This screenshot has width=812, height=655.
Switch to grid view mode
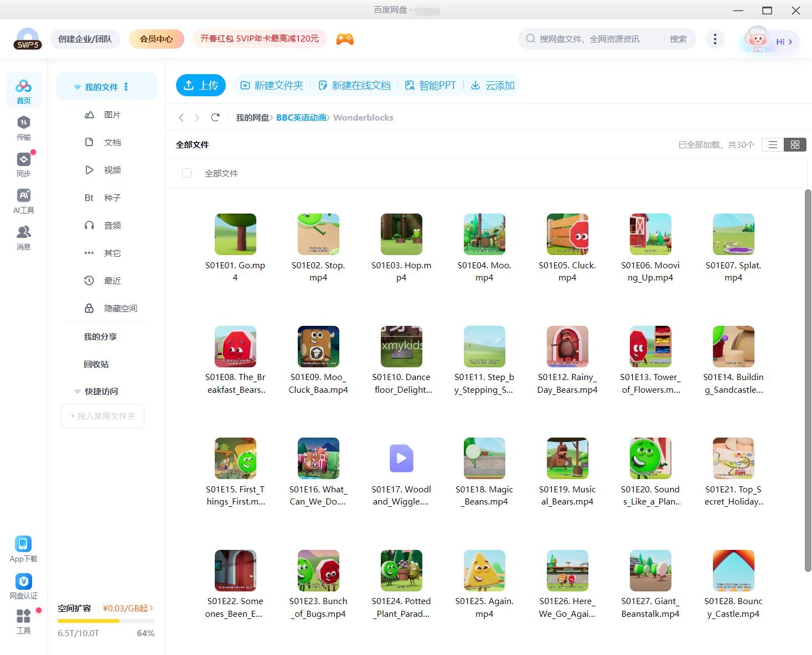[795, 144]
